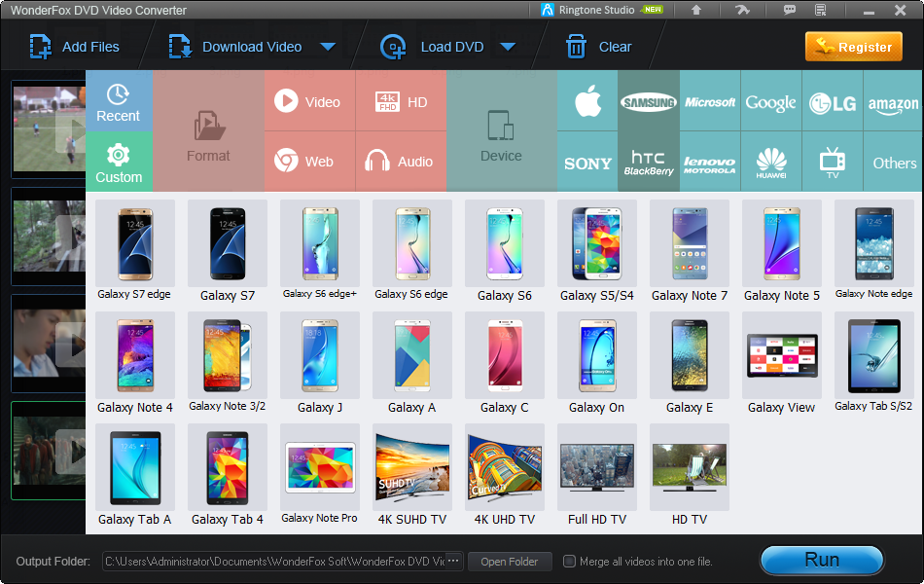Choose the 4K UHD TV profile
The image size is (924, 584).
[505, 475]
